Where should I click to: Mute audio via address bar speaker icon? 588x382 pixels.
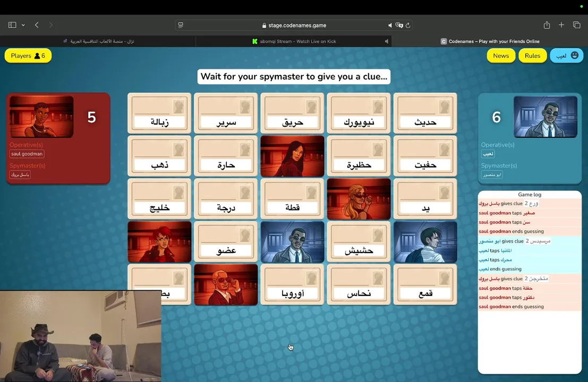coord(390,25)
